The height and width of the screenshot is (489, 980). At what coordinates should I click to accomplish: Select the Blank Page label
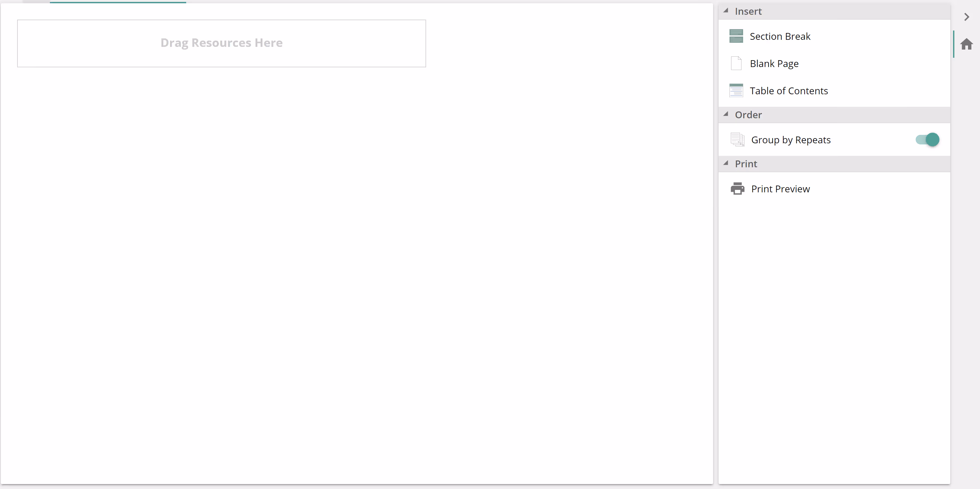(774, 63)
